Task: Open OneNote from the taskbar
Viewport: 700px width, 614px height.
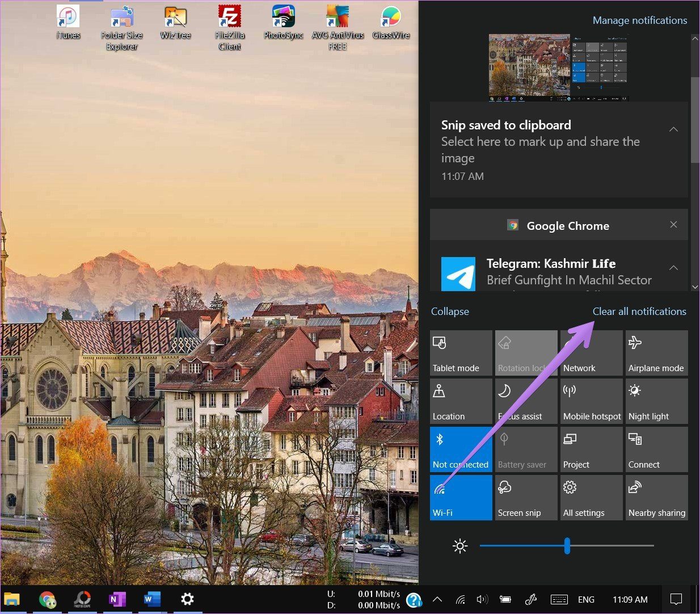Action: 117,599
